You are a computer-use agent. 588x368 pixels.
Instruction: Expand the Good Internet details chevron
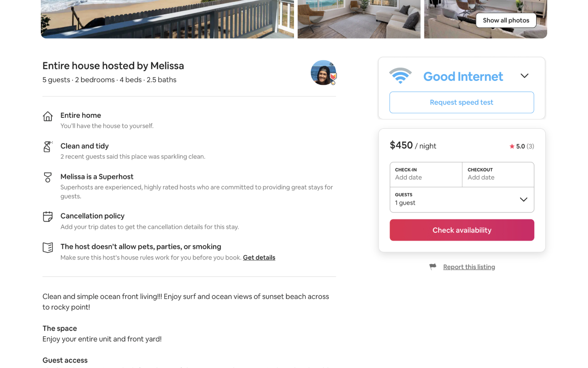tap(525, 75)
